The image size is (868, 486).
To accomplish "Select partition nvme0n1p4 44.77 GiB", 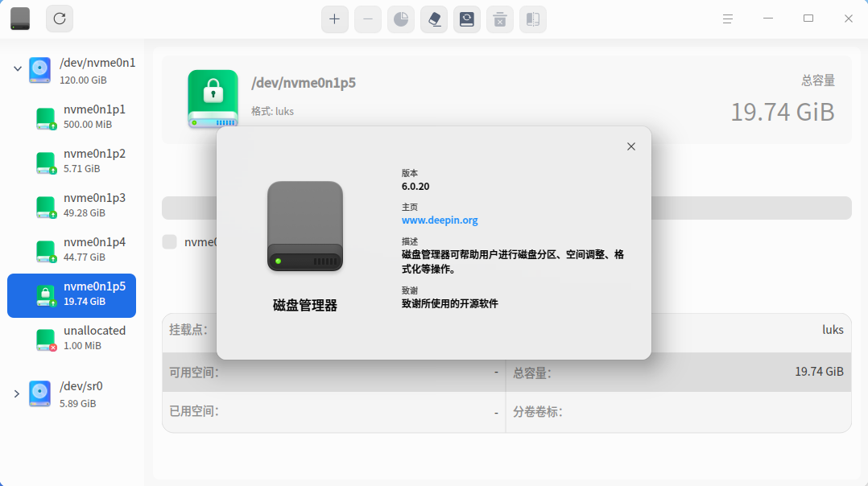I will pos(72,249).
